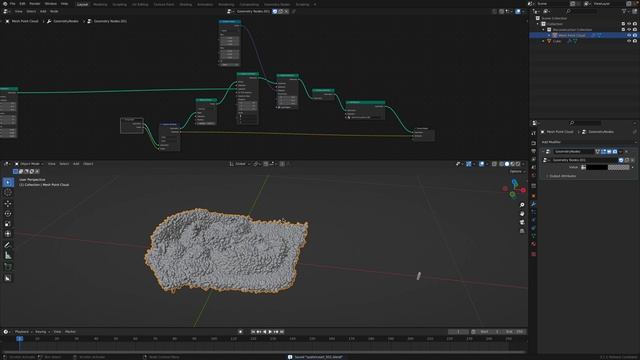Image resolution: width=640 pixels, height=360 pixels.
Task: Select the Cursor tool in viewport toolbar
Action: pyautogui.click(x=8, y=193)
